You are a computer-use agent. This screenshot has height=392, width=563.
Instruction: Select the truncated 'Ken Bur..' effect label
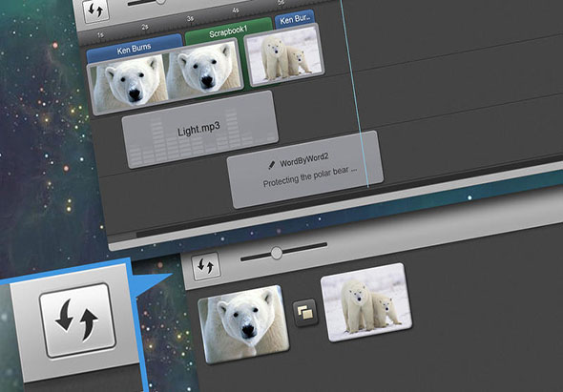(295, 19)
